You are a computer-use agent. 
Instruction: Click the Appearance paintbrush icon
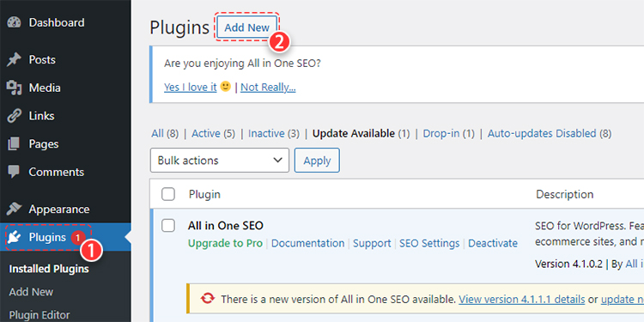point(15,209)
